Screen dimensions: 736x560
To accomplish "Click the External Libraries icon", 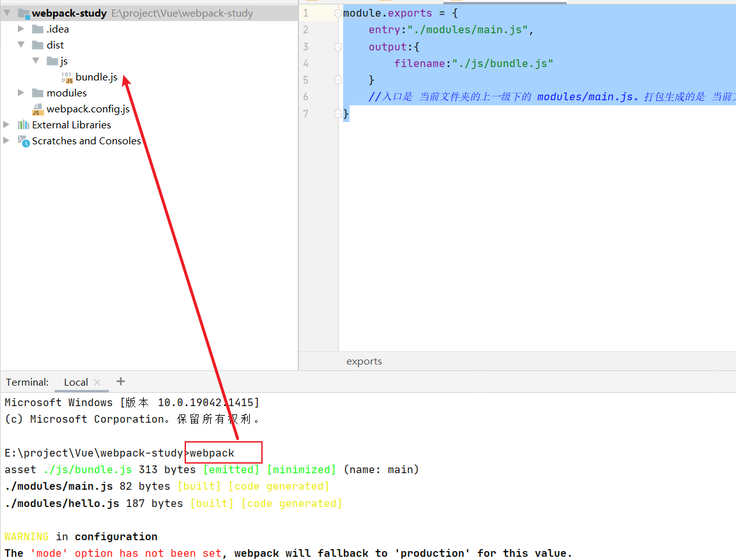I will point(24,125).
